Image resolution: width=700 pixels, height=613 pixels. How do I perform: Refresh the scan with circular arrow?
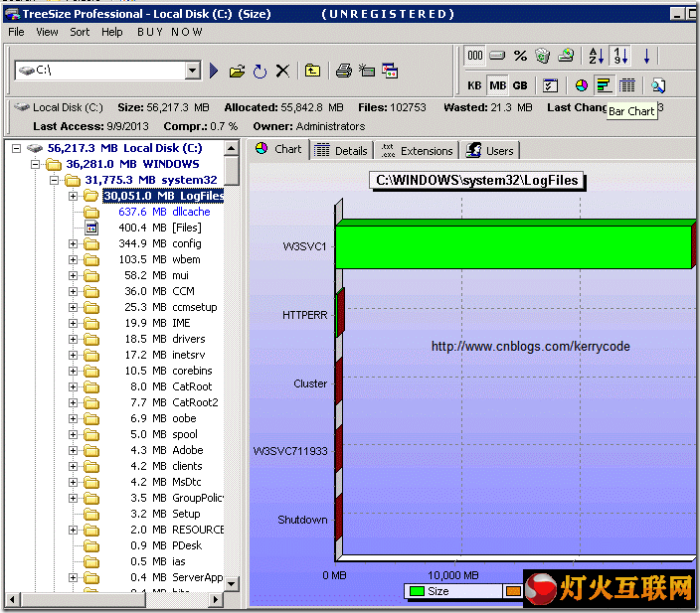coord(260,71)
